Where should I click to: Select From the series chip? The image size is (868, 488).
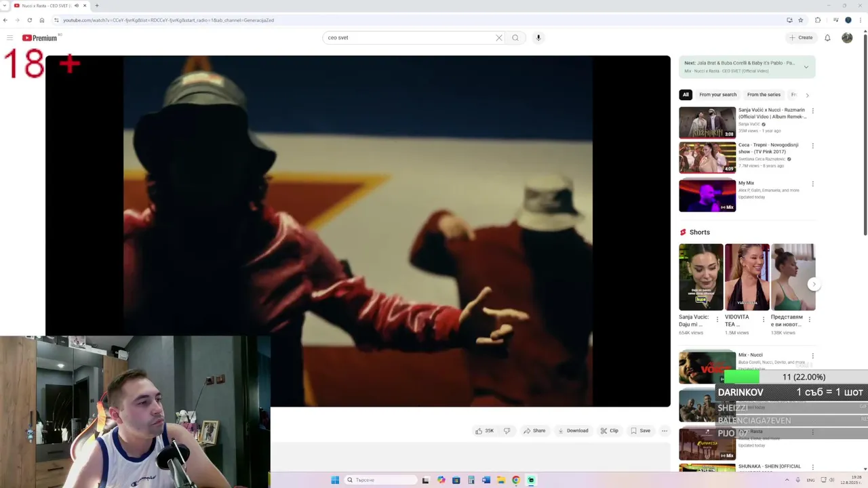tap(764, 95)
